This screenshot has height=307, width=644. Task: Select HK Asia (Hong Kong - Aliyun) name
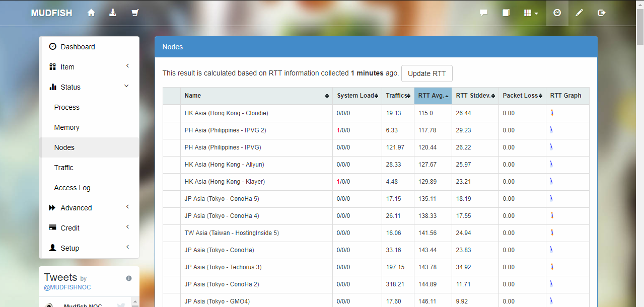pyautogui.click(x=224, y=165)
